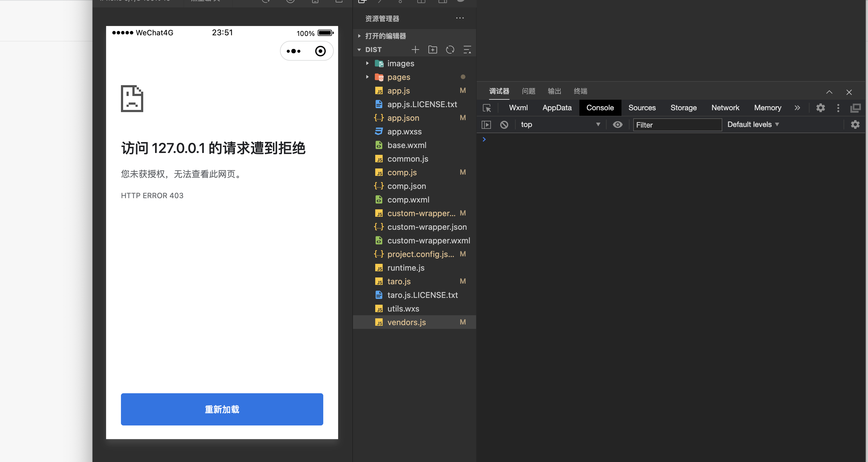Select the 输出 panel tab

pyautogui.click(x=554, y=91)
